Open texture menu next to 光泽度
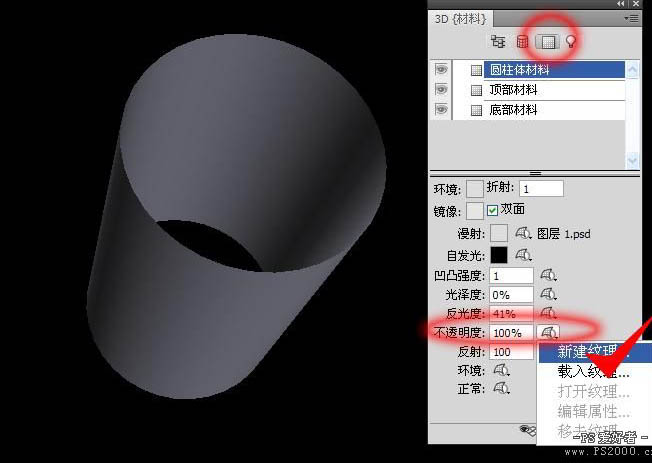Viewport: 652px width, 463px height. click(x=548, y=294)
